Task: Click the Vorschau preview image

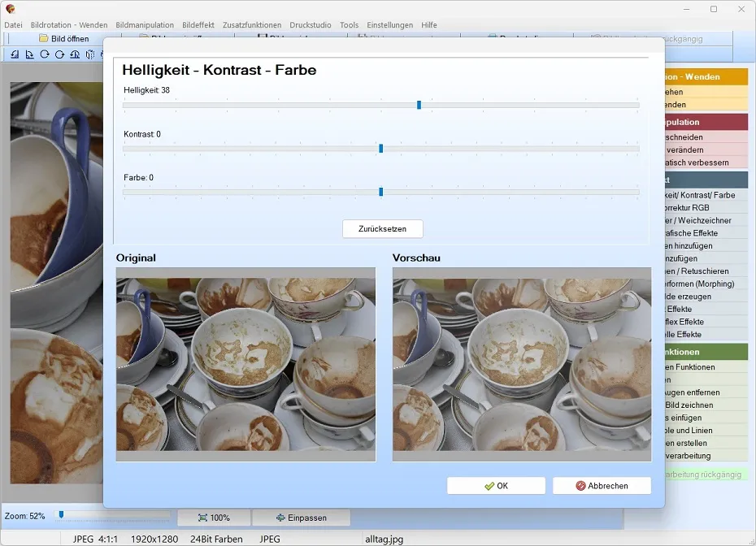Action: pos(522,364)
